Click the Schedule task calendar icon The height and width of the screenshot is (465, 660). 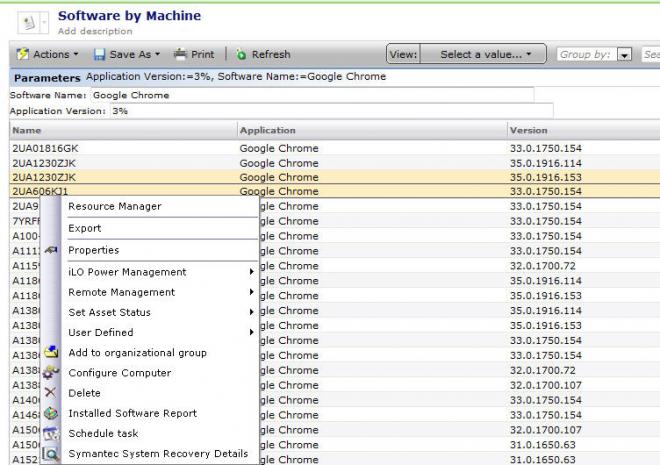coord(51,433)
